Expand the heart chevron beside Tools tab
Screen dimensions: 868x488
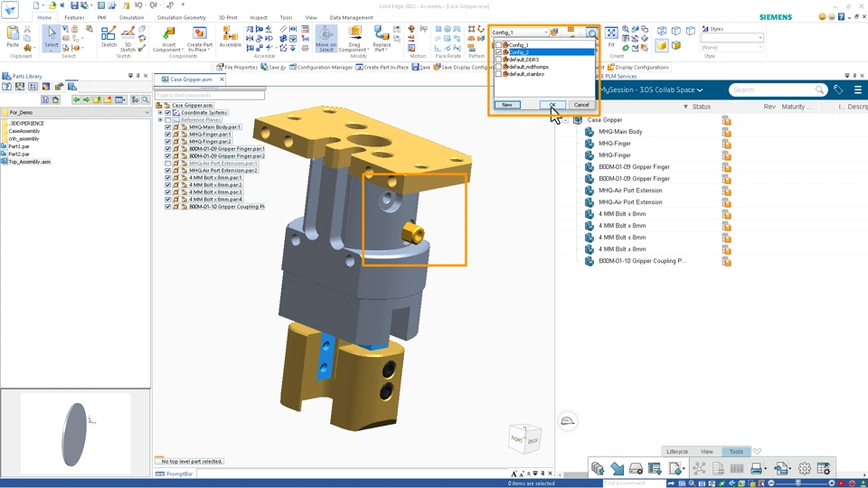pos(758,451)
